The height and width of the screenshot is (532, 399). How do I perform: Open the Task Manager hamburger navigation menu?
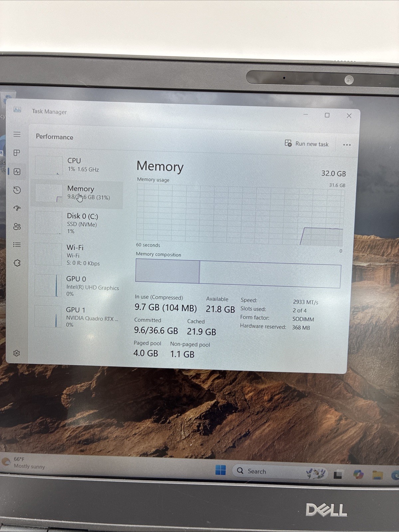tap(17, 134)
